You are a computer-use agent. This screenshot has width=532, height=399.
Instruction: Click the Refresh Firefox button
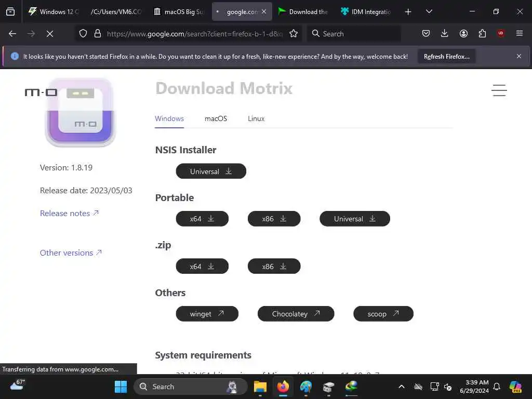(x=446, y=56)
